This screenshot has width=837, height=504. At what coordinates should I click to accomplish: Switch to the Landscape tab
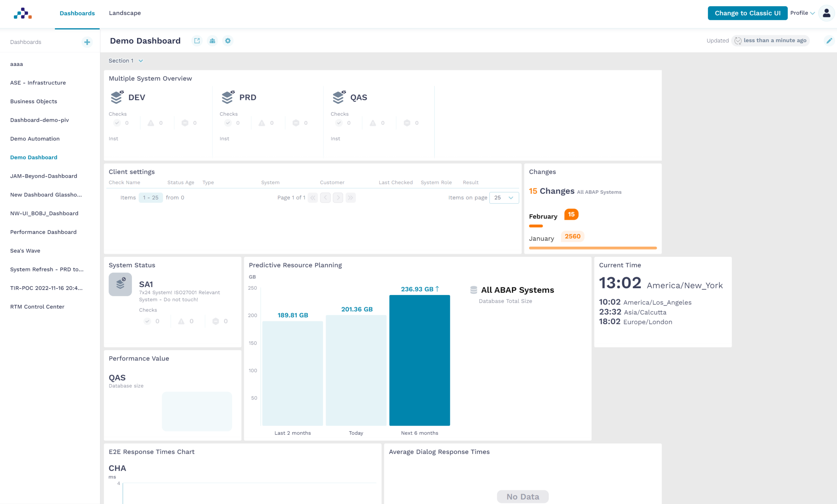click(x=125, y=13)
